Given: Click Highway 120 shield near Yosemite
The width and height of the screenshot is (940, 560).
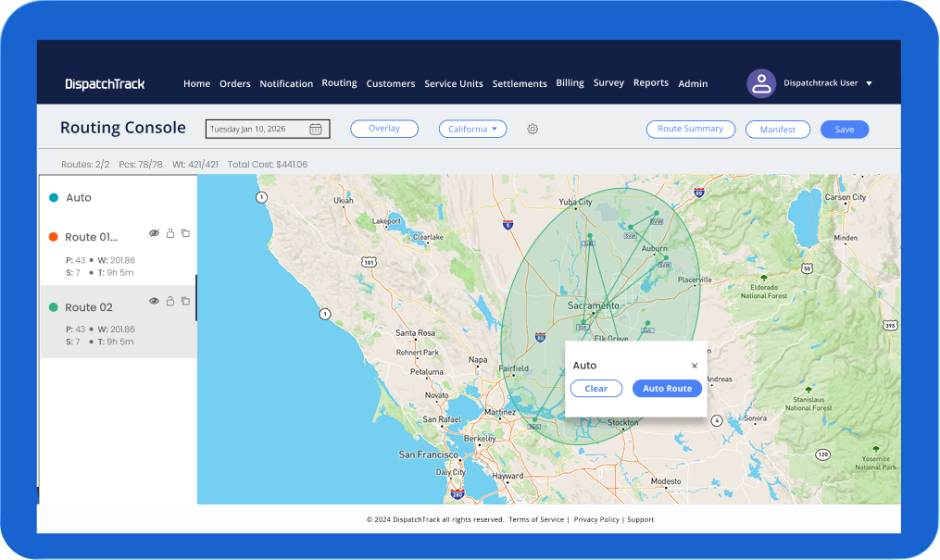Looking at the screenshot, I should (x=823, y=454).
